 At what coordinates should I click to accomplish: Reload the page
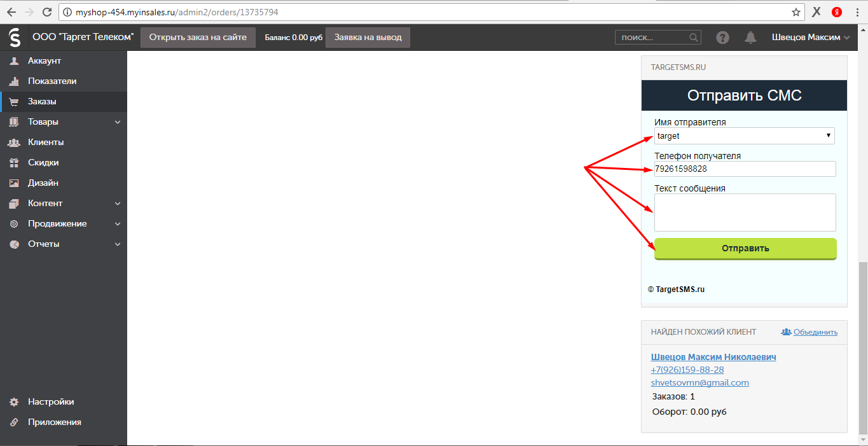(47, 12)
